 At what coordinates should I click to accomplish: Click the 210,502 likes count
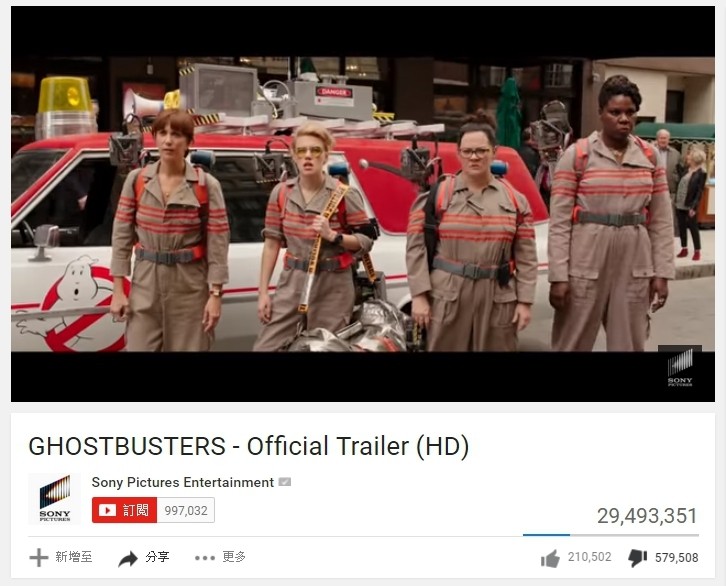point(589,557)
